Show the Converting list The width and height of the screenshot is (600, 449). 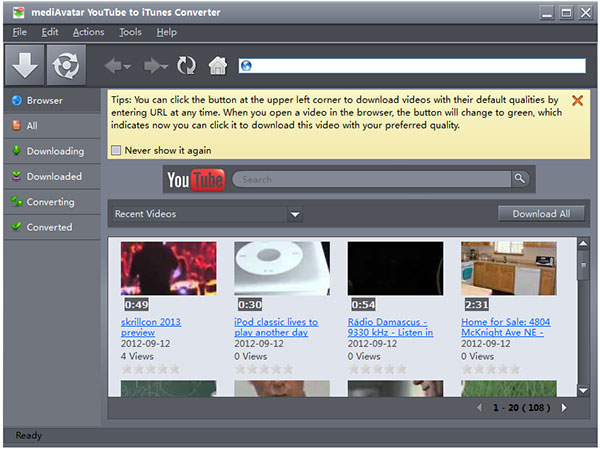tap(52, 202)
